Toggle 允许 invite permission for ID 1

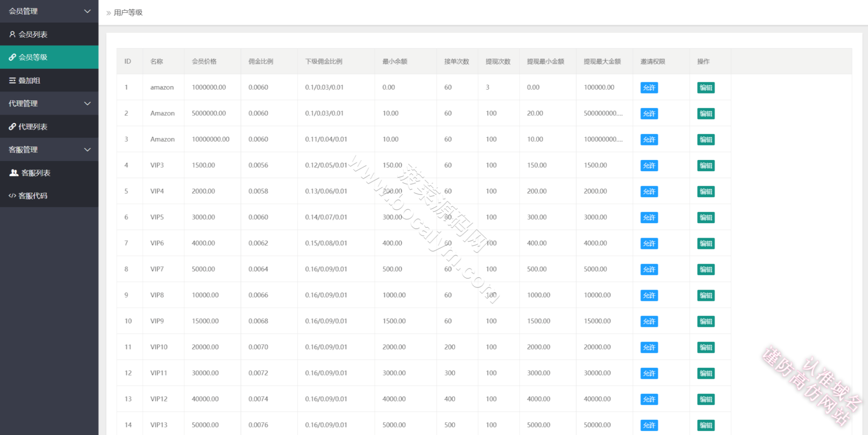click(x=649, y=87)
